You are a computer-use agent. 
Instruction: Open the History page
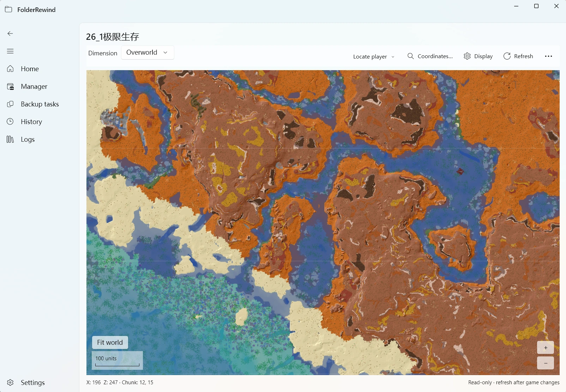40,122
